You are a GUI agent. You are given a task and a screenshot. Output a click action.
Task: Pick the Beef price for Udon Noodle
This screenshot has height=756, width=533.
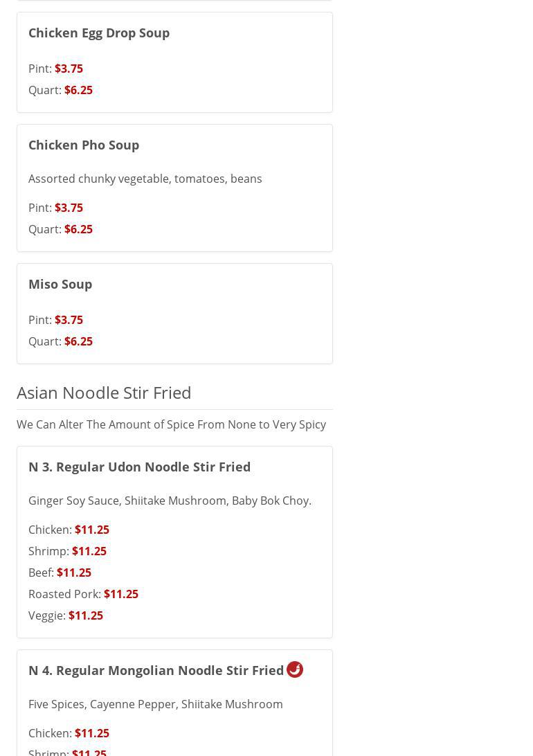[x=74, y=573]
